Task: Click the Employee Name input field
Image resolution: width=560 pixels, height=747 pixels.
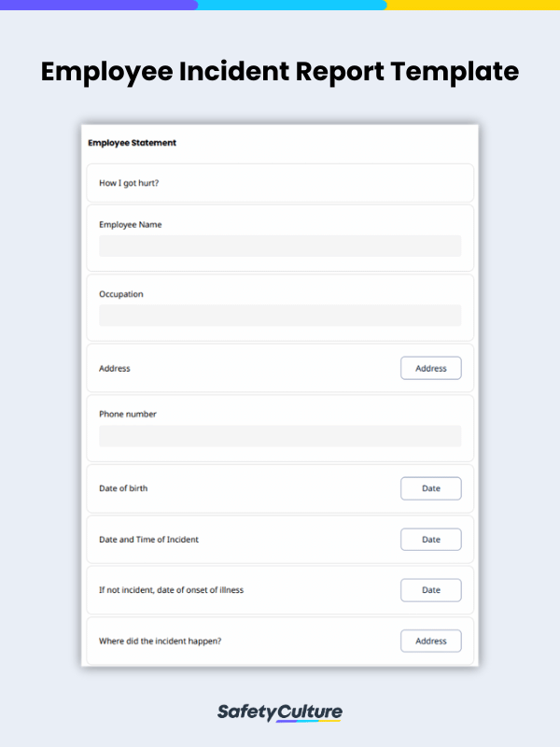Action: click(x=280, y=246)
